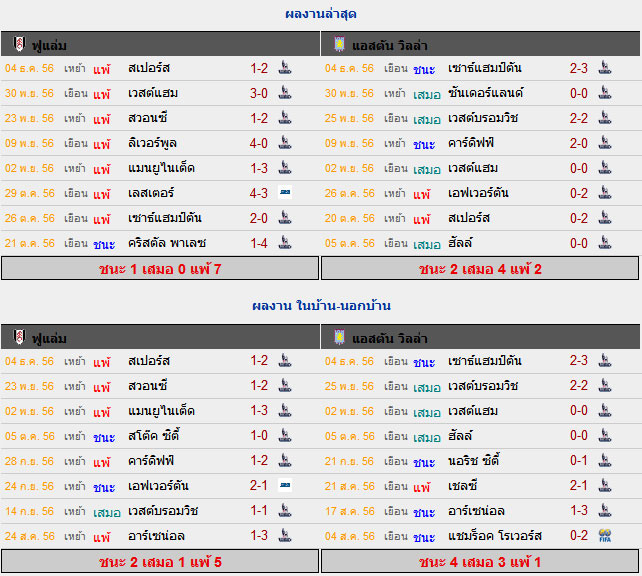Select the team name สโต๊ค ซิตี้
Image resolution: width=642 pixels, height=576 pixels.
153,435
